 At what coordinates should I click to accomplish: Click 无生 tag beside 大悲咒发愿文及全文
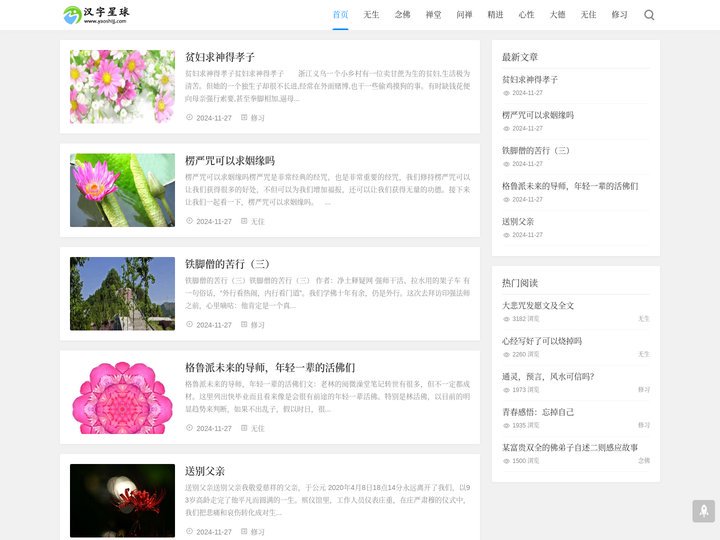644,319
